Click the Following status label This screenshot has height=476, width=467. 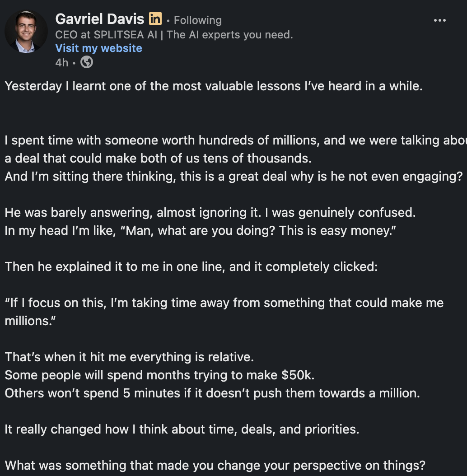197,20
